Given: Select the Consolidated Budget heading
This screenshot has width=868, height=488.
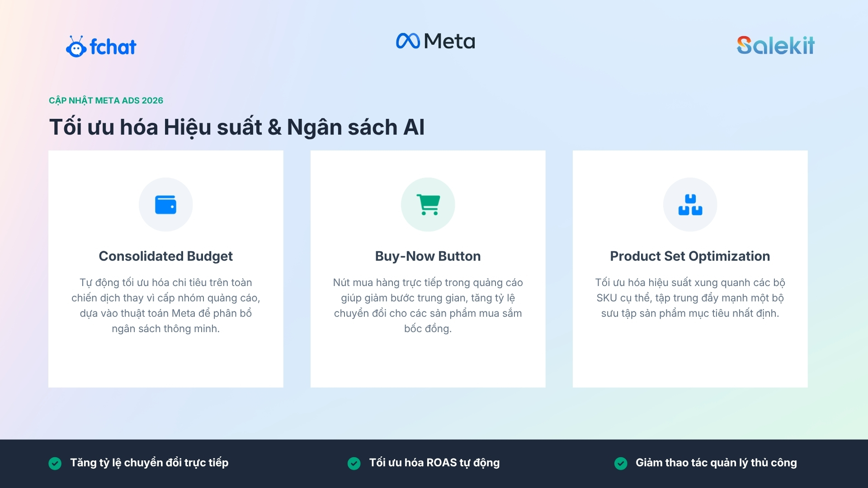Looking at the screenshot, I should click(x=165, y=256).
